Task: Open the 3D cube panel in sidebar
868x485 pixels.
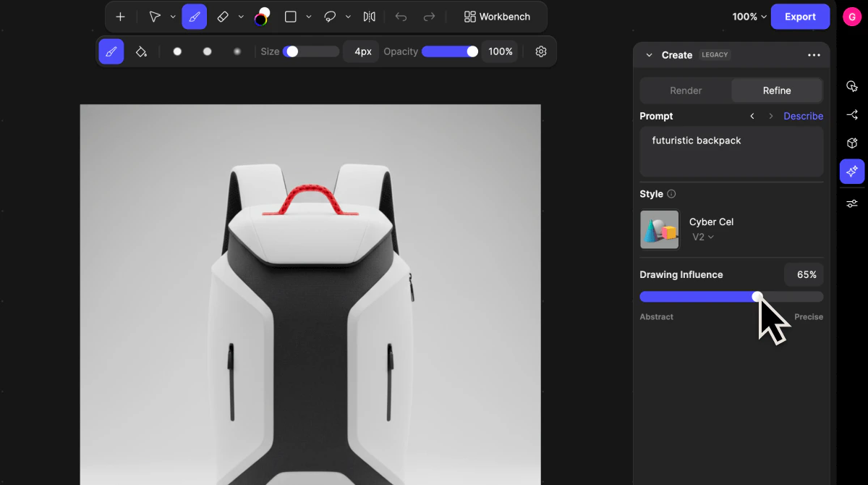Action: pos(852,143)
